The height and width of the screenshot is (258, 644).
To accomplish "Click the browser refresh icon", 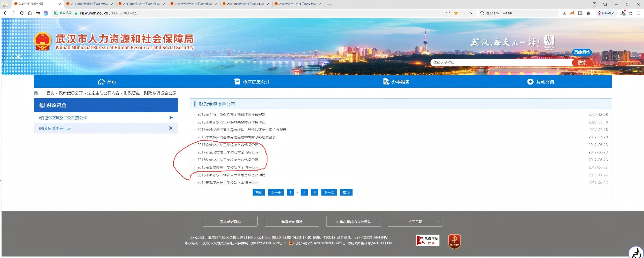I will [22, 13].
